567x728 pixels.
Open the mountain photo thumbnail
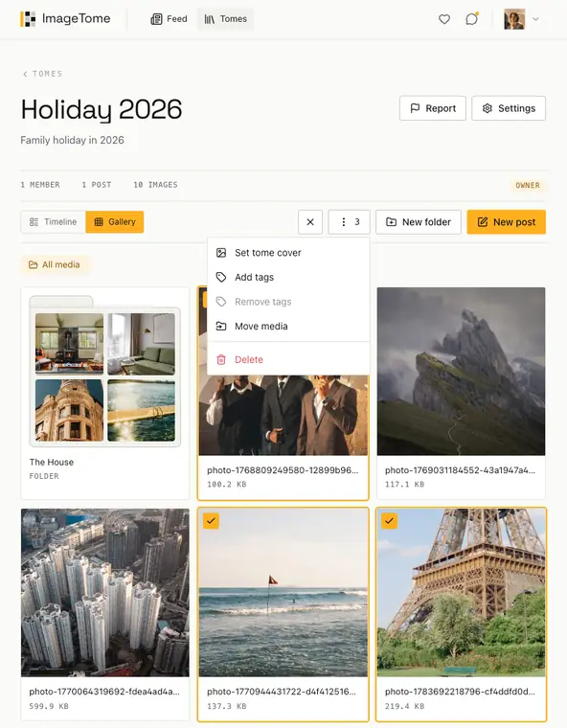461,371
